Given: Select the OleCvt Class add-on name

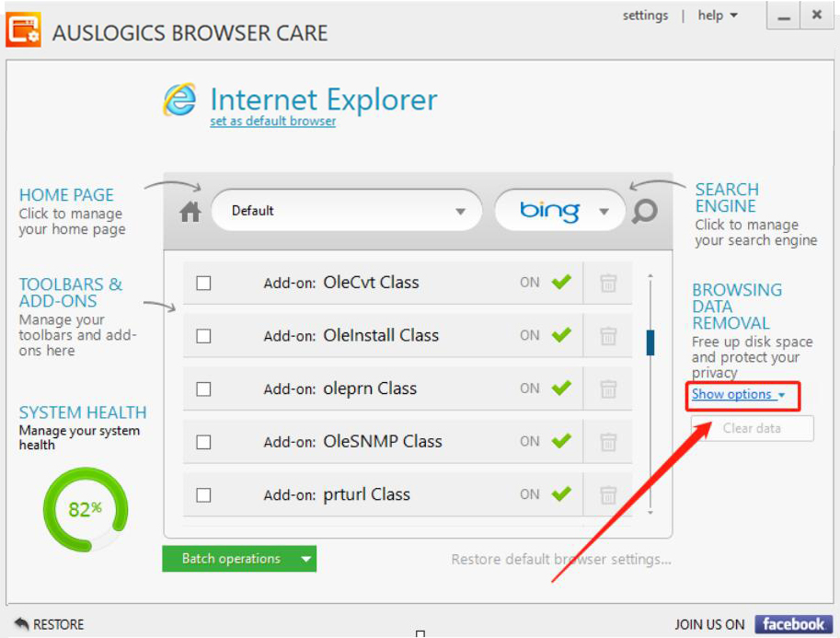Looking at the screenshot, I should click(x=372, y=282).
